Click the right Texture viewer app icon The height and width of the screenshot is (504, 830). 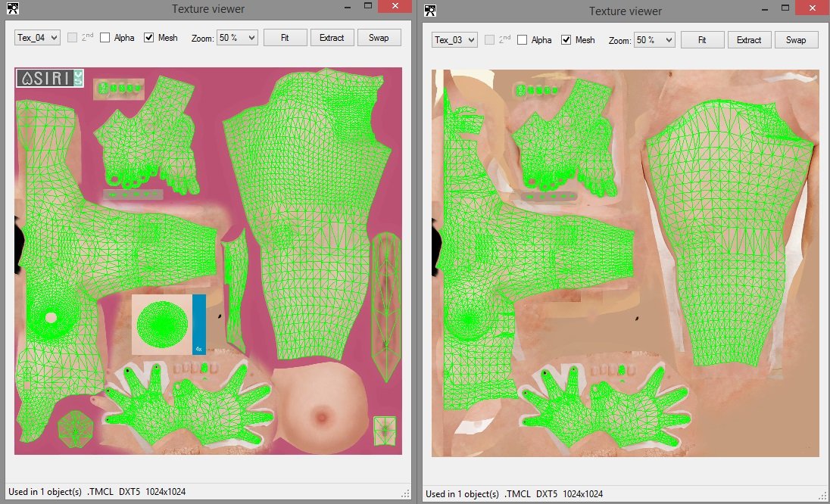(x=430, y=10)
